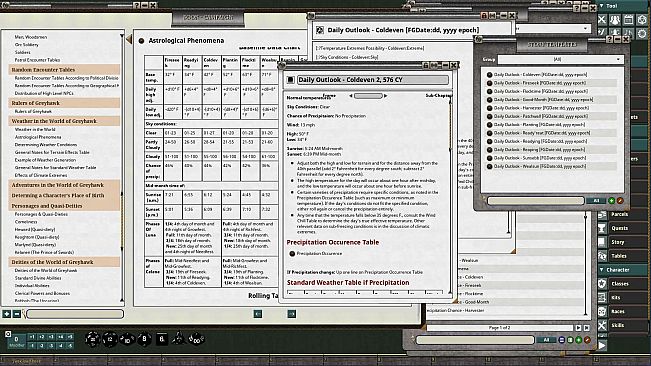The height and width of the screenshot is (366, 651).
Task: Roll the d4 die
Action: (178, 338)
